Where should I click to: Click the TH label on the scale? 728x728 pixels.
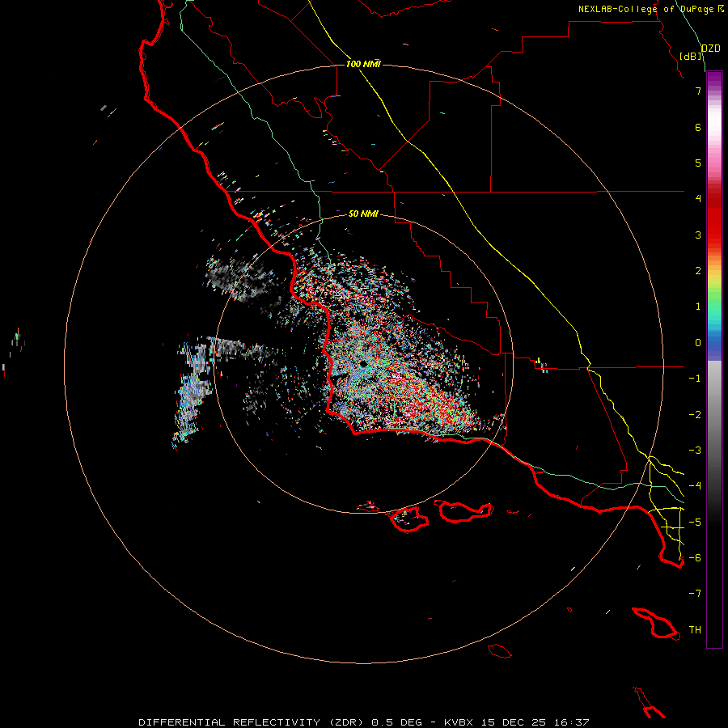(x=695, y=629)
